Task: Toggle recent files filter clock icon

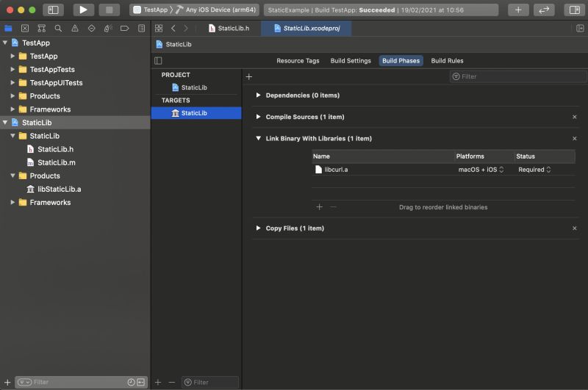Action: click(x=131, y=382)
